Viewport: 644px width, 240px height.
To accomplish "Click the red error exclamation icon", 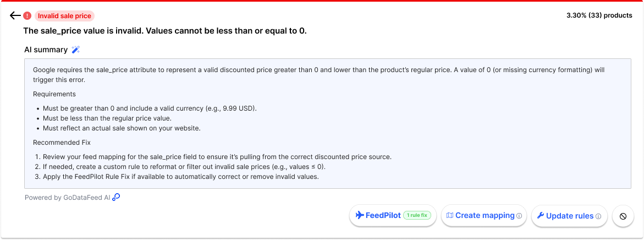I will [x=27, y=16].
